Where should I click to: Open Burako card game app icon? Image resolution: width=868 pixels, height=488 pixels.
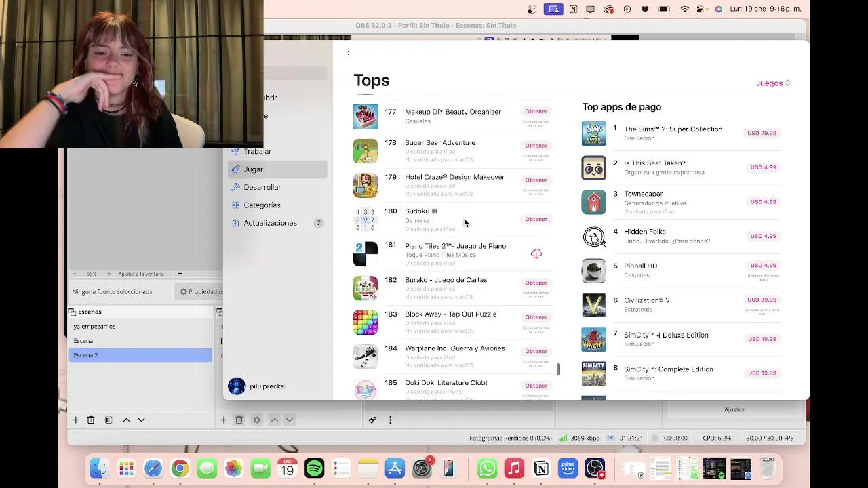(x=366, y=288)
